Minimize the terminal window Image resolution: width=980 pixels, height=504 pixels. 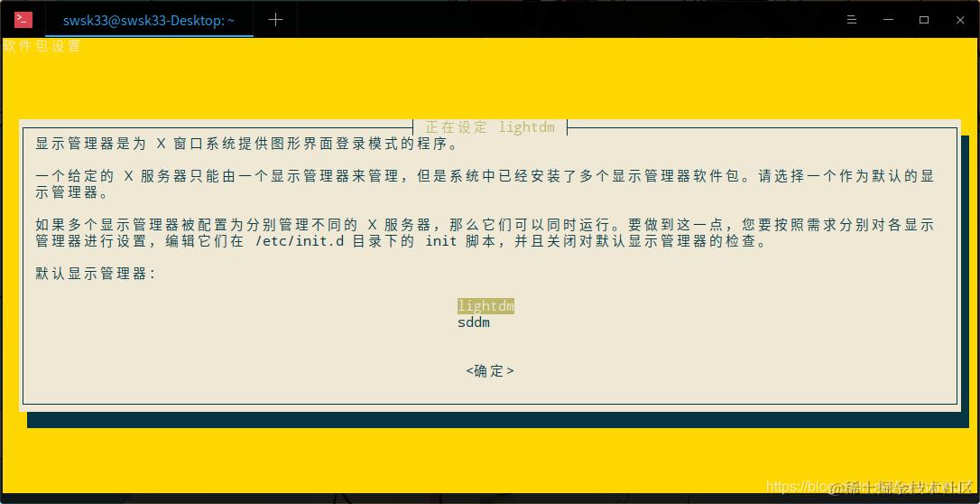tap(888, 20)
